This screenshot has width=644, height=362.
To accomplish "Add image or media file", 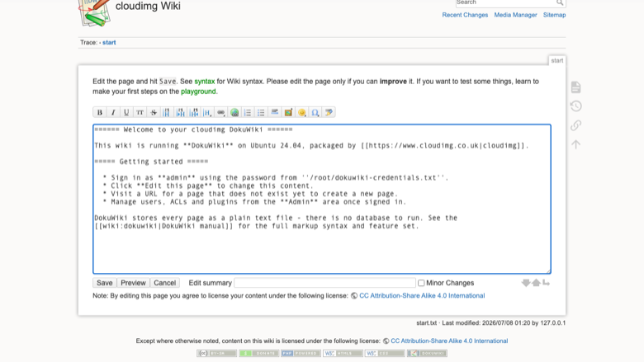I will tap(288, 112).
